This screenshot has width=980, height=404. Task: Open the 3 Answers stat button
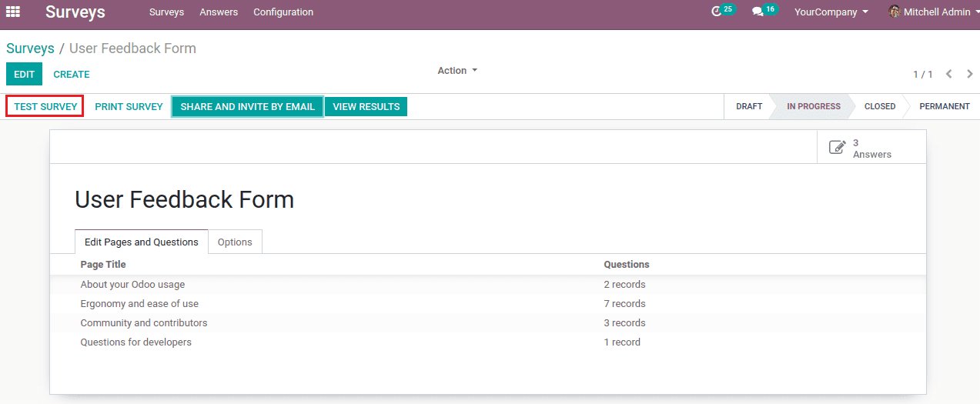coord(871,149)
